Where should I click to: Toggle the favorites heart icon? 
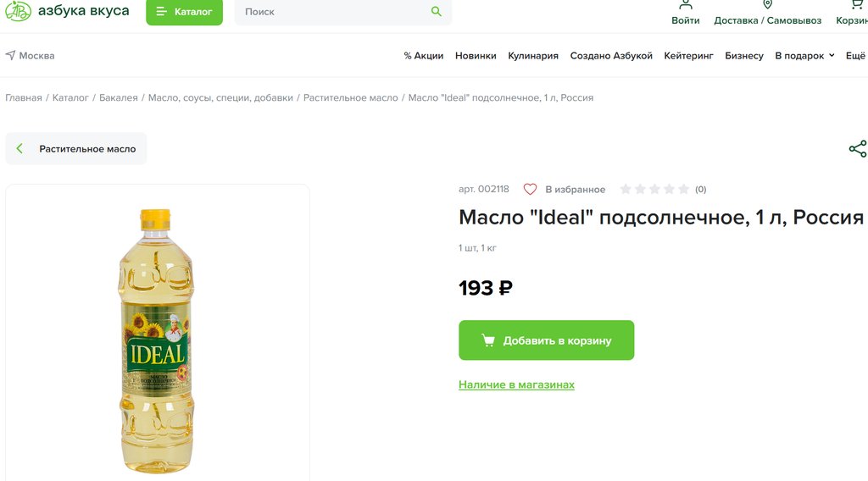pyautogui.click(x=530, y=189)
